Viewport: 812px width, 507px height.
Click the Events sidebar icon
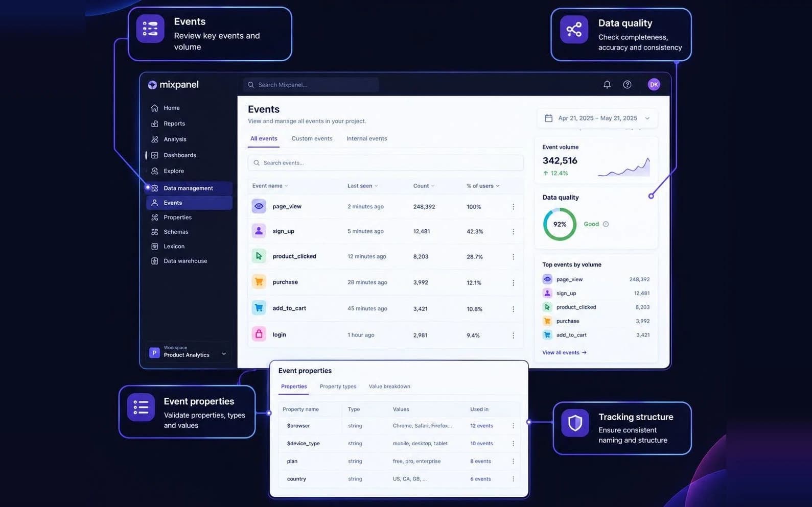coord(154,203)
